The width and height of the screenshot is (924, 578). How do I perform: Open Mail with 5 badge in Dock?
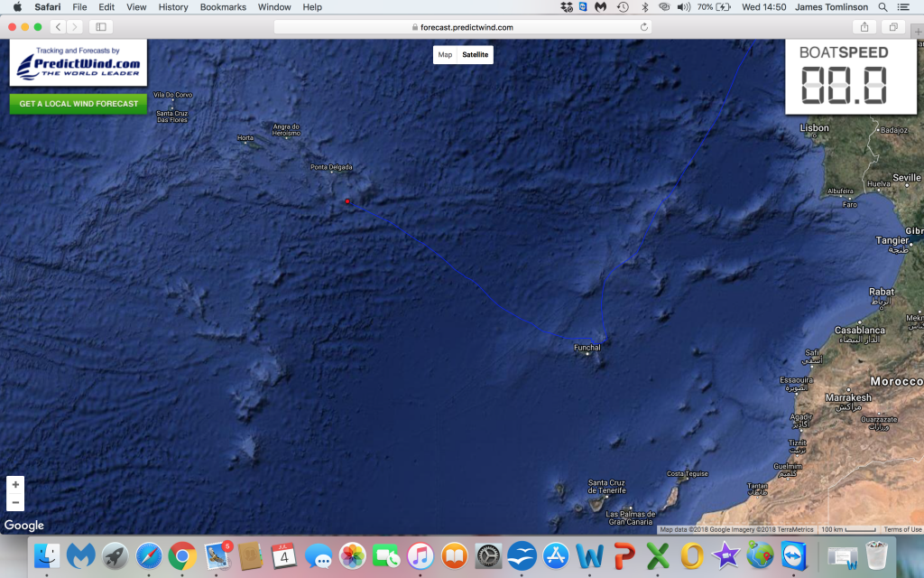tap(217, 555)
